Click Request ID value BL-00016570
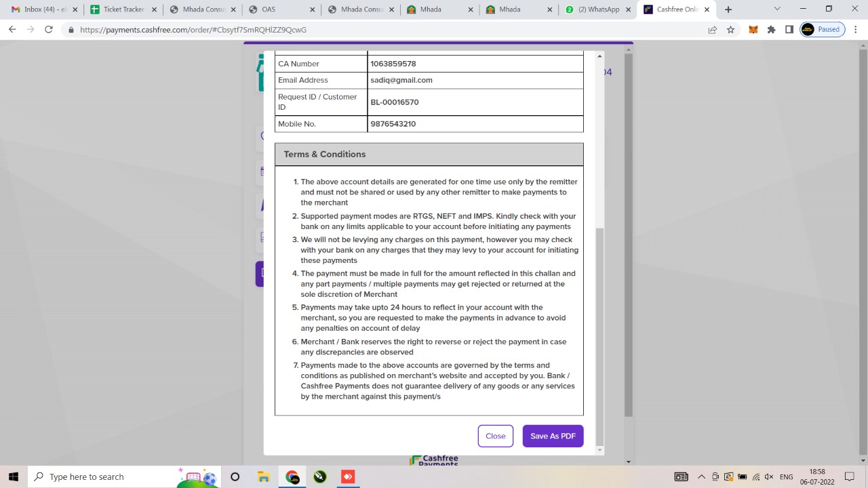The width and height of the screenshot is (868, 488). [395, 102]
